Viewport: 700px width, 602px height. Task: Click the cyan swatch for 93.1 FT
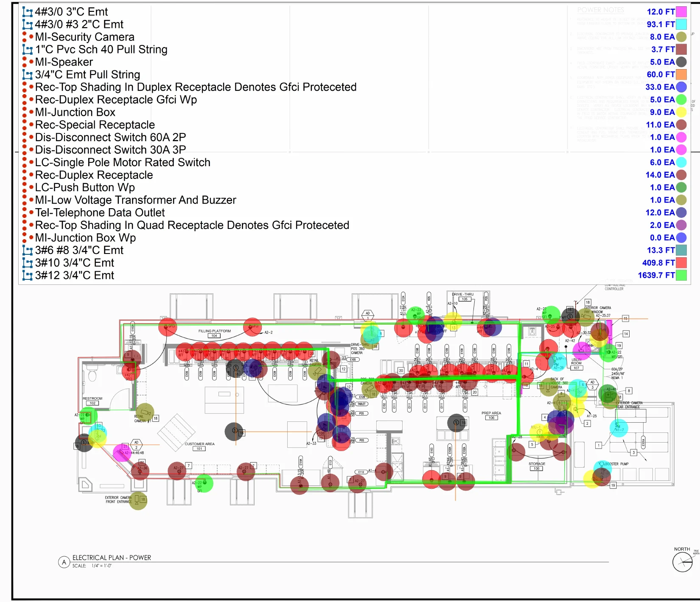pyautogui.click(x=681, y=24)
